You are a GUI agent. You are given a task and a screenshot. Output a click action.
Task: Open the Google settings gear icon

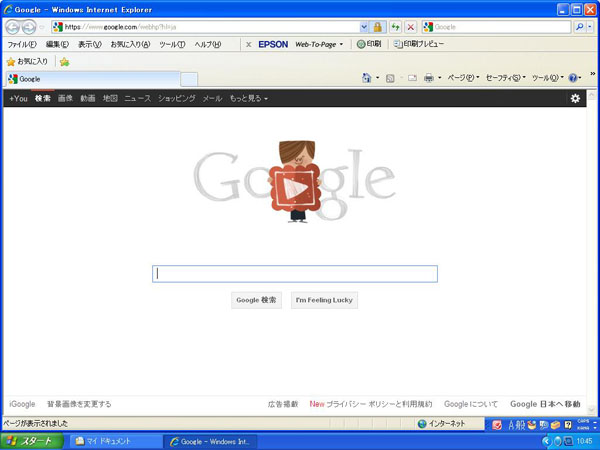click(x=575, y=98)
